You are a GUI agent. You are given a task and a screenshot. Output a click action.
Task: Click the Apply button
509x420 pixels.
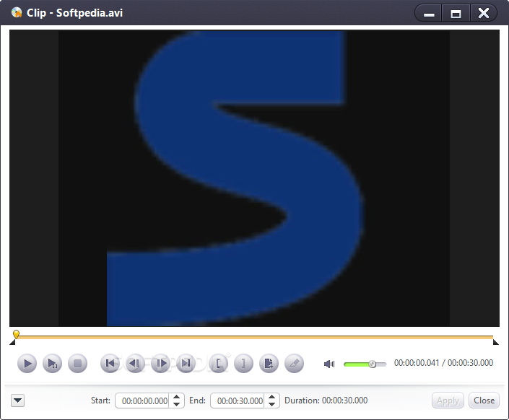[x=448, y=401]
